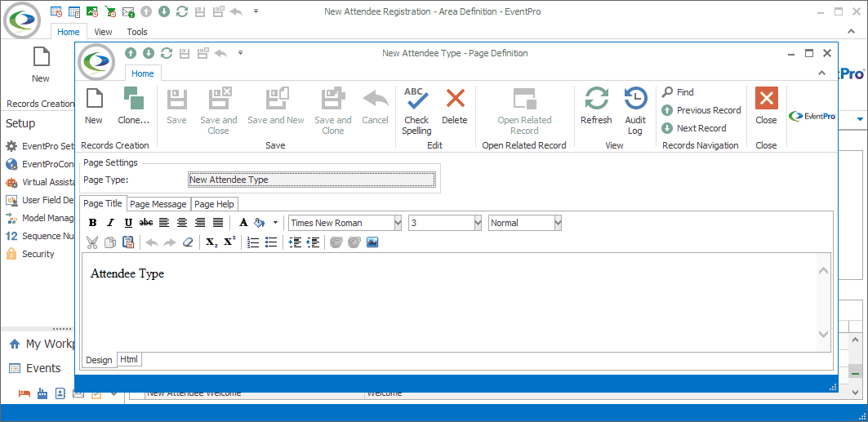Refresh the page definition record

click(x=596, y=105)
